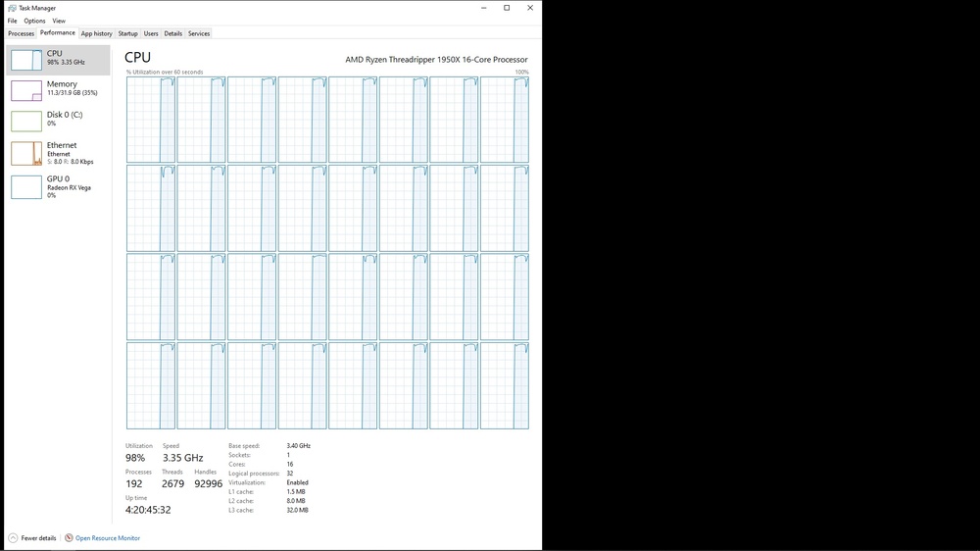Select the Memory thumbnail graph
The height and width of the screenshot is (551, 980).
pos(26,90)
